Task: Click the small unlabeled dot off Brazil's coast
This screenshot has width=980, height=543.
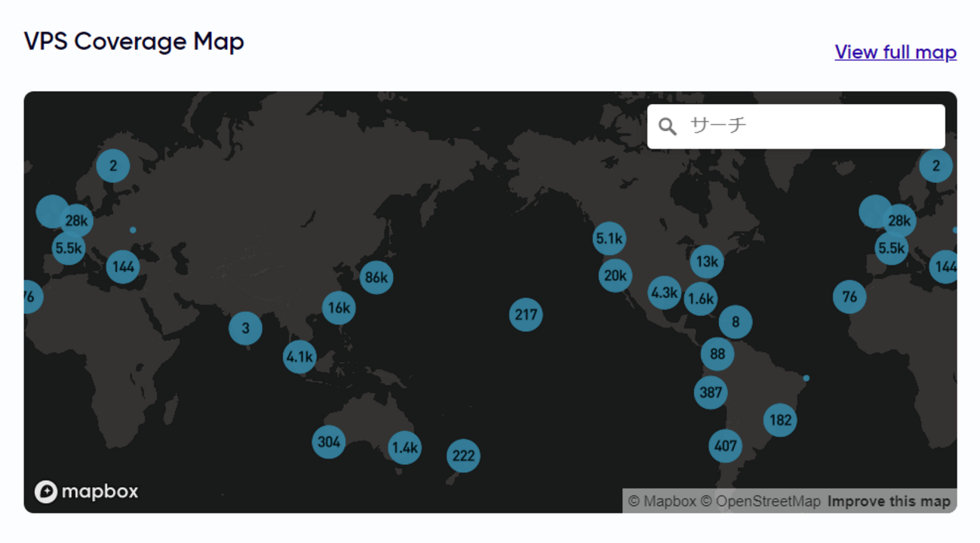Action: tap(806, 378)
